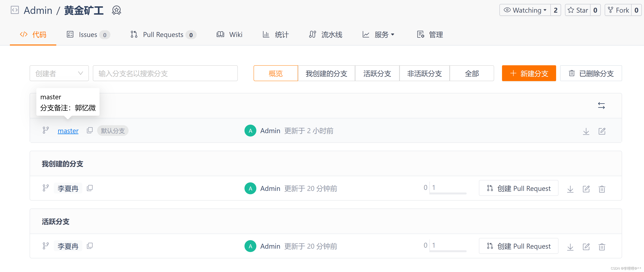The height and width of the screenshot is (272, 644).
Task: Expand the 服务 menu dropdown
Action: pos(384,35)
